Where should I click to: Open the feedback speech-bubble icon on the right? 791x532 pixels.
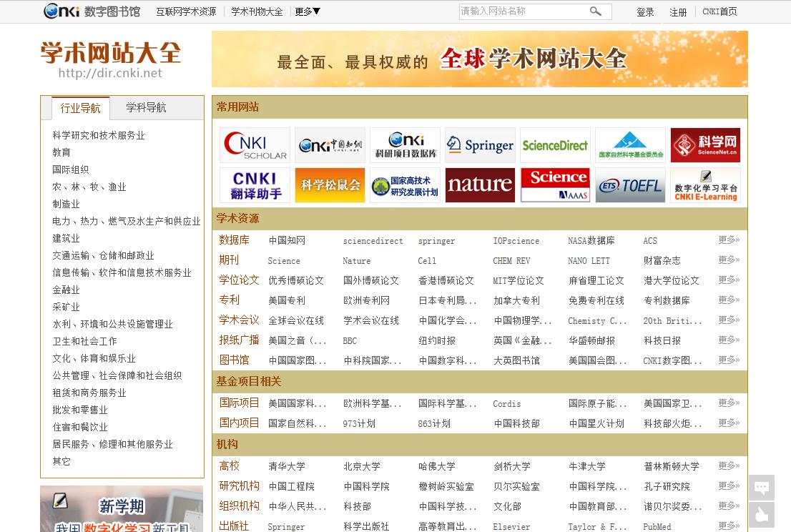pos(761,488)
